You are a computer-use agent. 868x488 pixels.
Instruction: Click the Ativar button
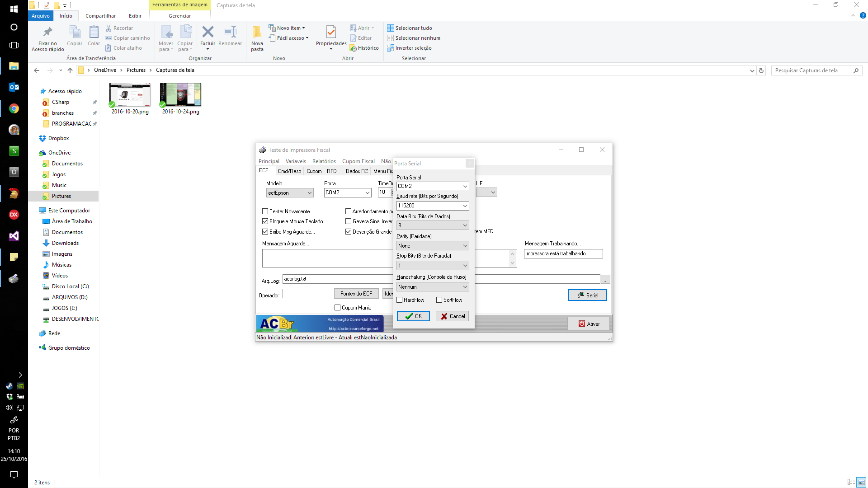(589, 324)
